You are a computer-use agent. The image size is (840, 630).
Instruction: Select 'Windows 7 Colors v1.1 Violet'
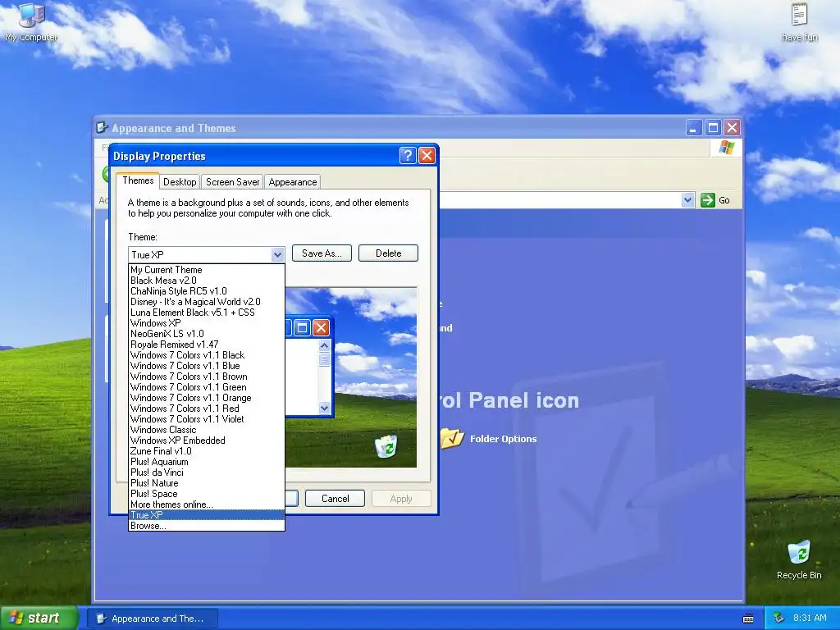point(206,419)
